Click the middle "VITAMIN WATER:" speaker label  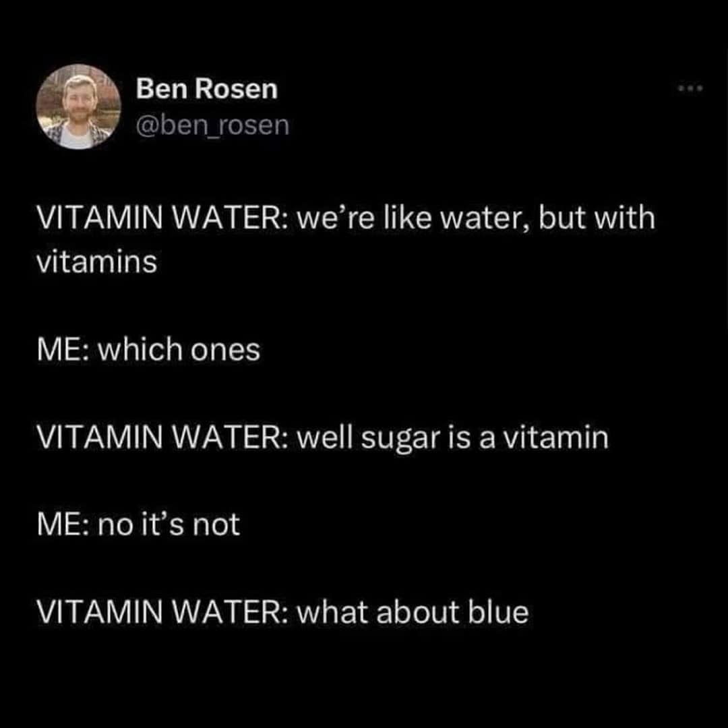pyautogui.click(x=162, y=438)
